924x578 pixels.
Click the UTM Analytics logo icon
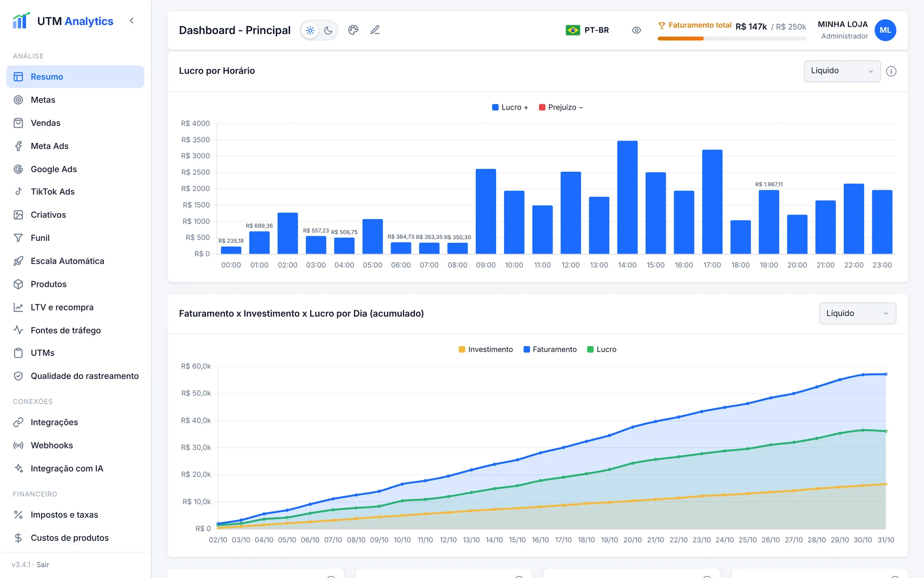21,21
